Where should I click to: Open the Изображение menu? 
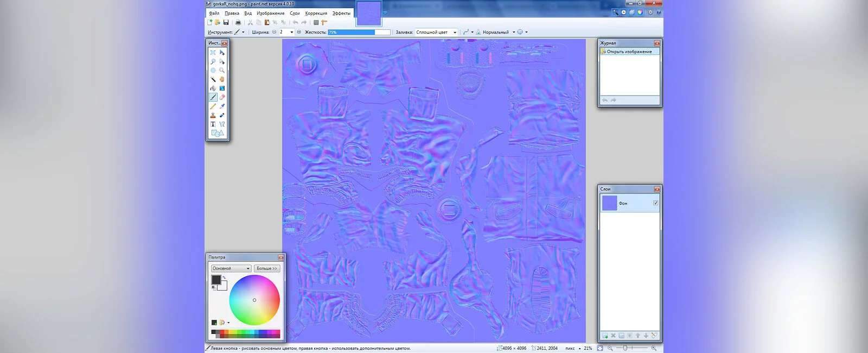(271, 13)
